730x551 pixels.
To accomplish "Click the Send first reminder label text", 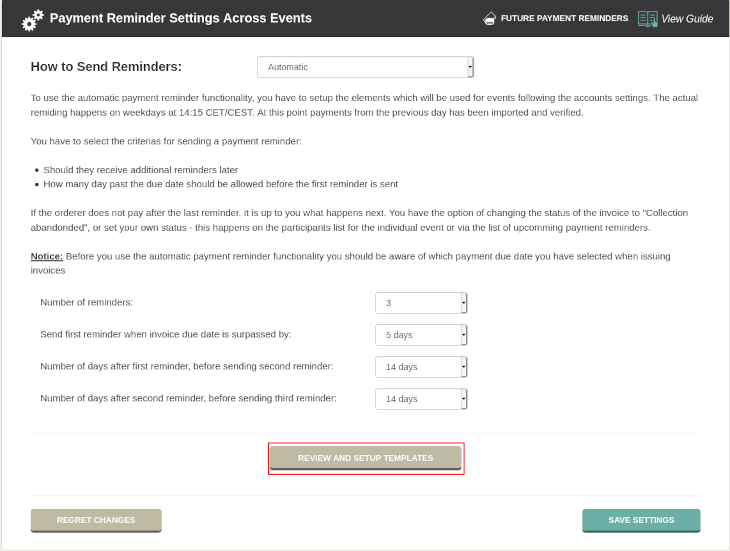I will coord(165,335).
